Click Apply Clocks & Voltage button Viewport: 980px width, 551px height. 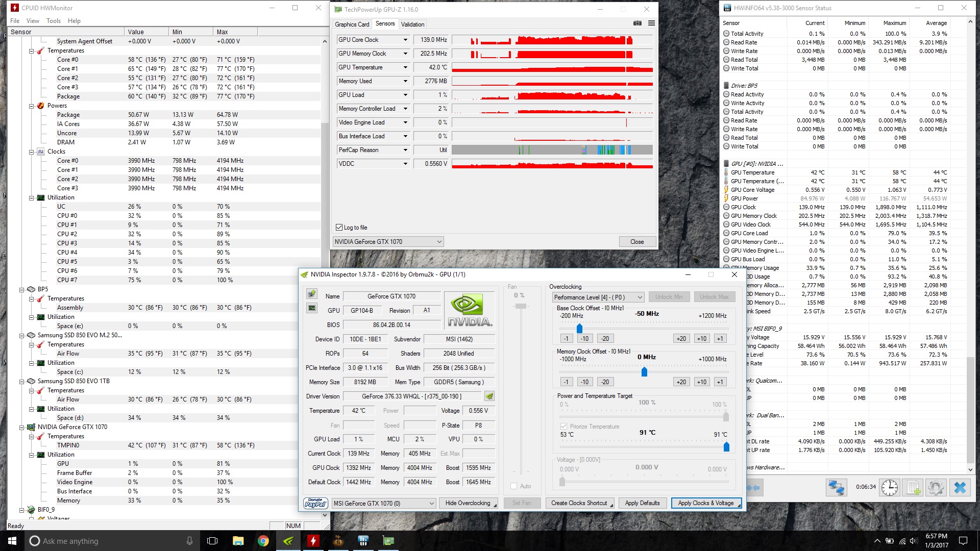(x=706, y=503)
